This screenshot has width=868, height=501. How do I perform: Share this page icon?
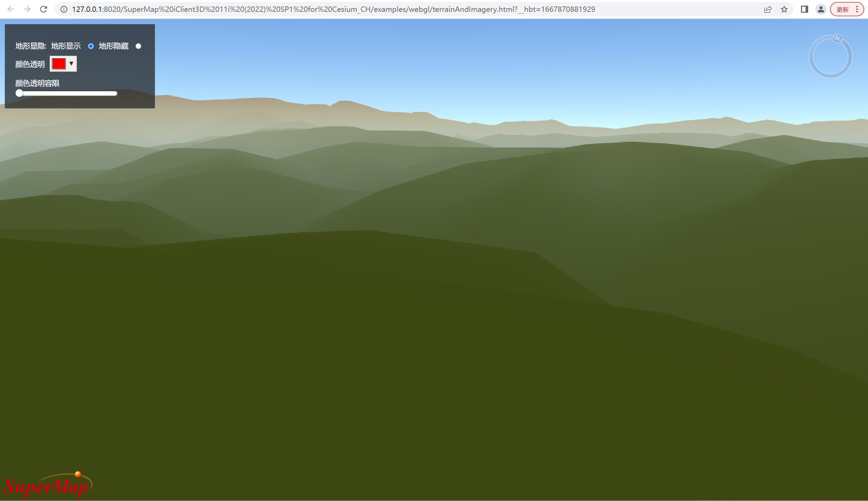[x=768, y=9]
